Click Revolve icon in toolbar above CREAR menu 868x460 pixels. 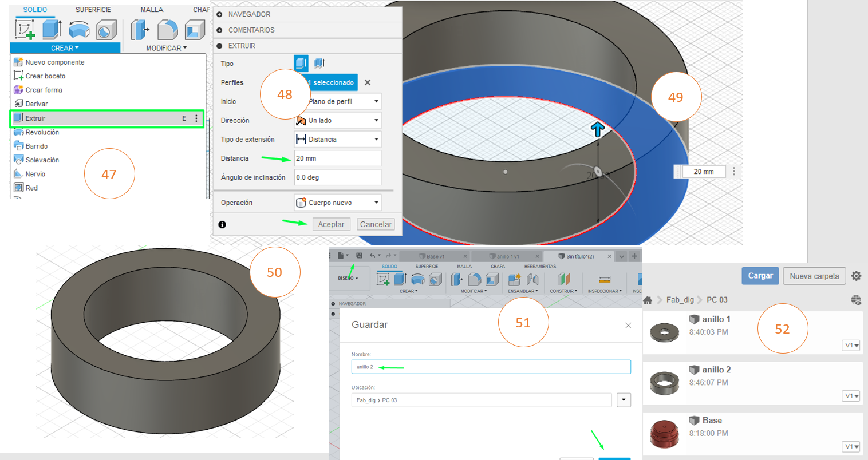coord(79,30)
